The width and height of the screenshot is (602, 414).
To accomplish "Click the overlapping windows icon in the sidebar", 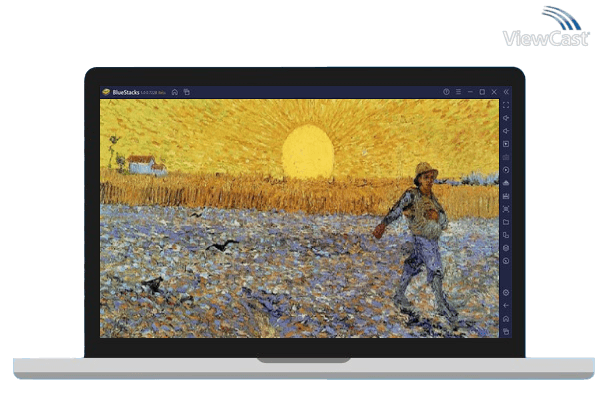I will click(x=506, y=235).
